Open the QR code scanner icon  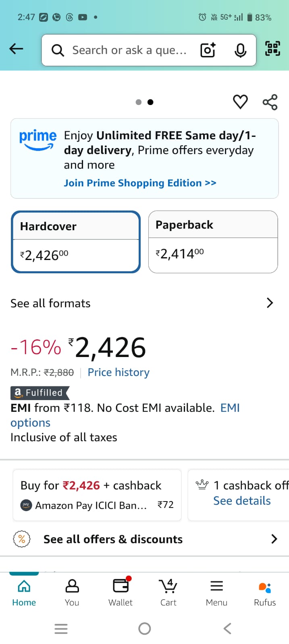[x=272, y=49]
